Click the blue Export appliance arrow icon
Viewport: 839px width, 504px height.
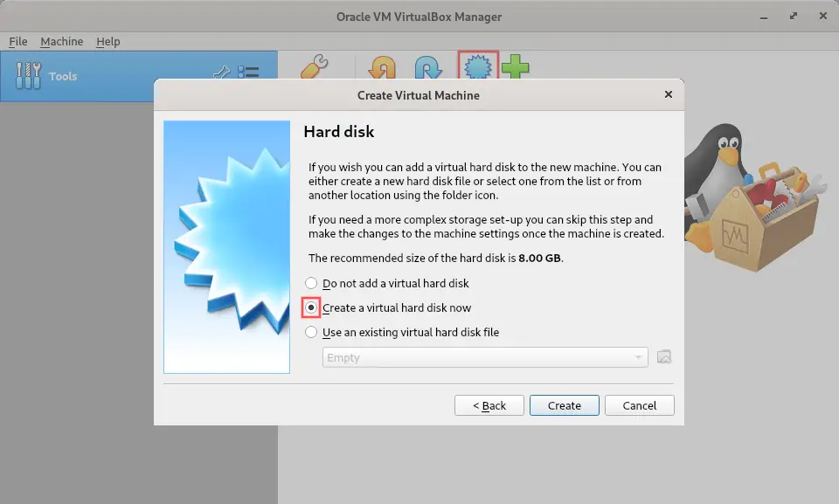pyautogui.click(x=428, y=67)
